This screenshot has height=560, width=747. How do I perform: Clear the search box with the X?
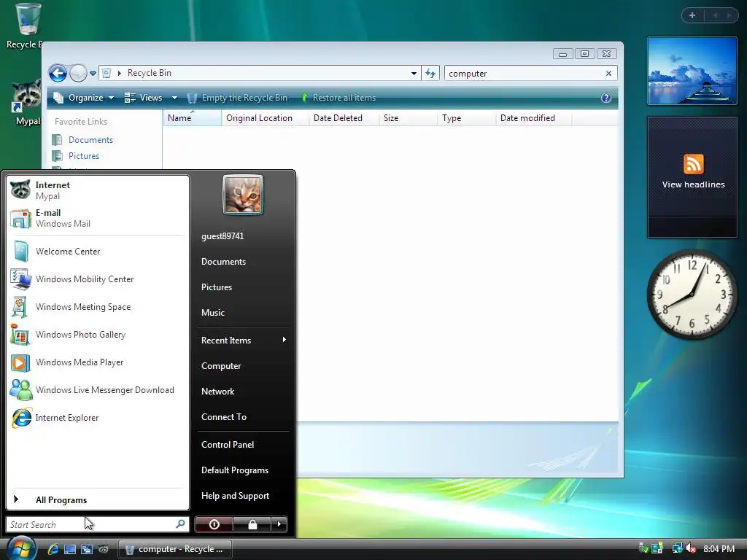608,74
